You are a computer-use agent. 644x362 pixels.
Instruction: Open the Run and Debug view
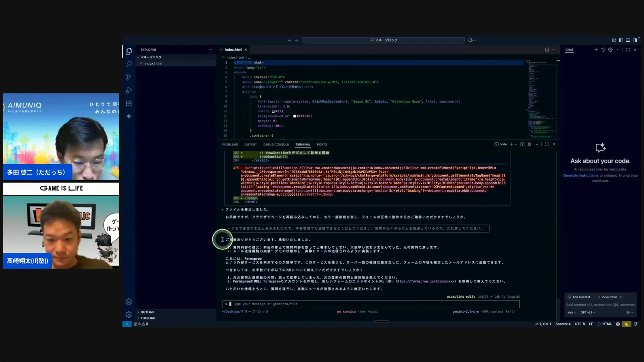click(129, 90)
